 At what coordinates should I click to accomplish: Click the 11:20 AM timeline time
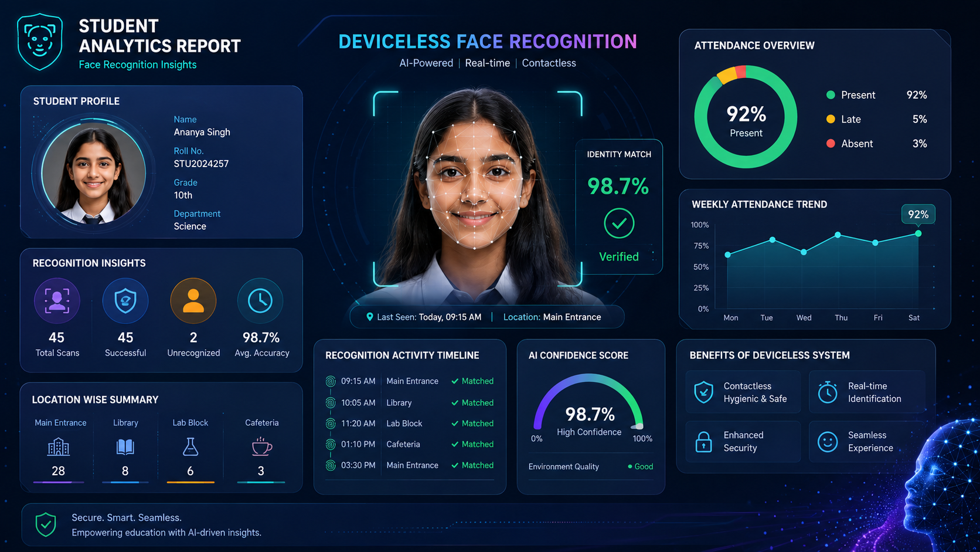(358, 424)
